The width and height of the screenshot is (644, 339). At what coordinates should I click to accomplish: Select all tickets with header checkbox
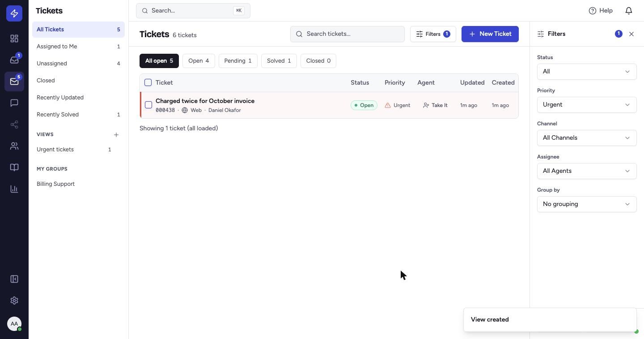(148, 82)
